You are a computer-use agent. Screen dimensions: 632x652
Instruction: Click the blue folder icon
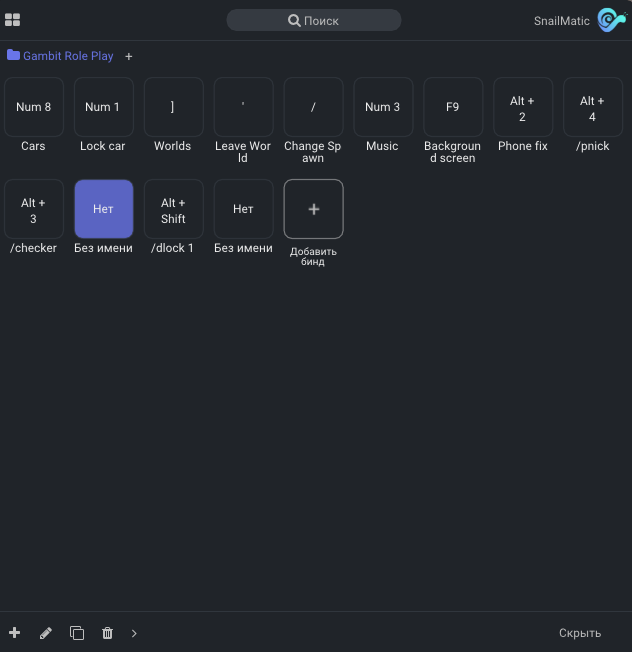click(x=13, y=55)
